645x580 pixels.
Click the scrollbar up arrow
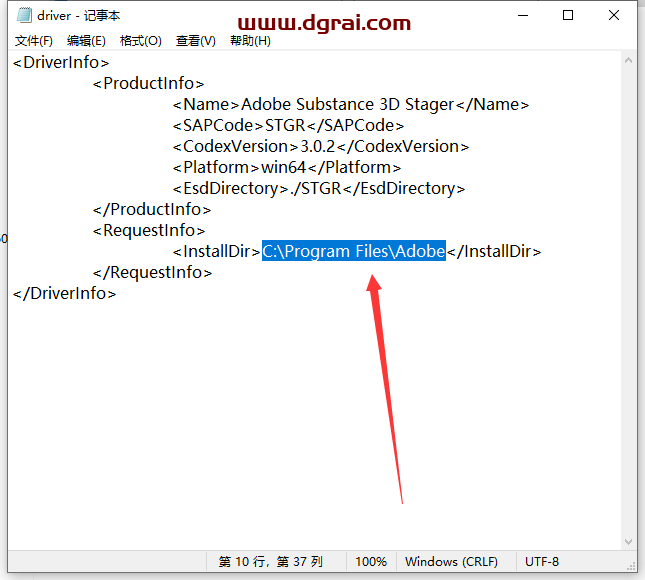pyautogui.click(x=629, y=60)
